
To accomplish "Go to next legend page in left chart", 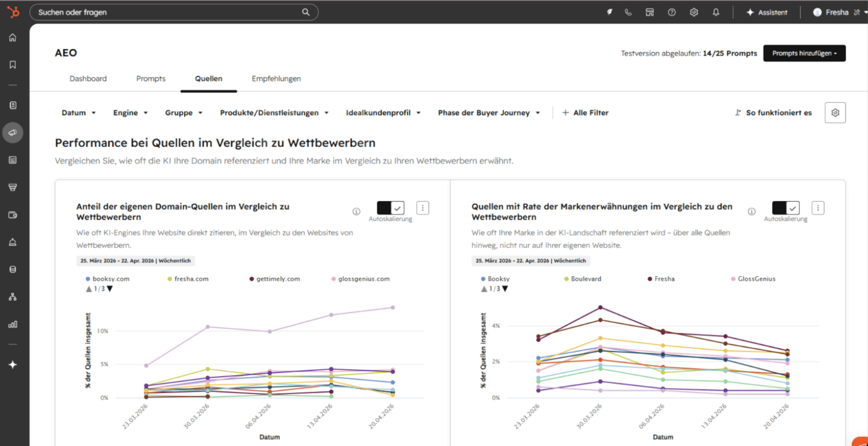I will pyautogui.click(x=110, y=289).
